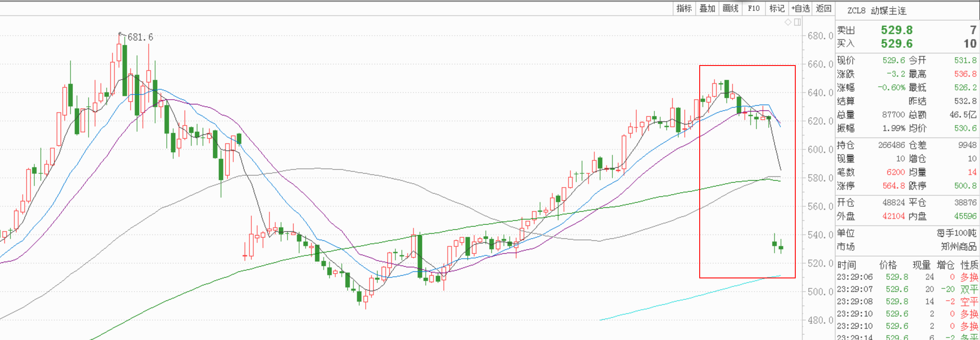Select the 卖出 ask price 529.8
This screenshot has width=980, height=340.
pyautogui.click(x=896, y=30)
